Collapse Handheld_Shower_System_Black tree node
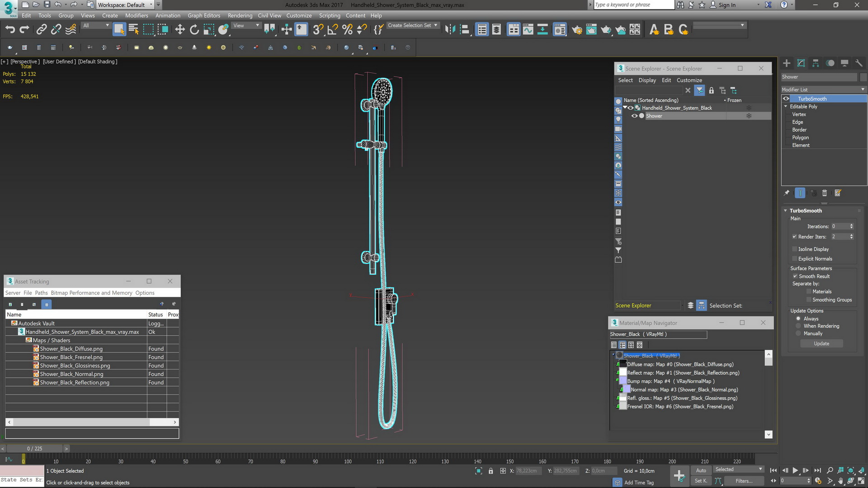The image size is (868, 488). pos(625,108)
